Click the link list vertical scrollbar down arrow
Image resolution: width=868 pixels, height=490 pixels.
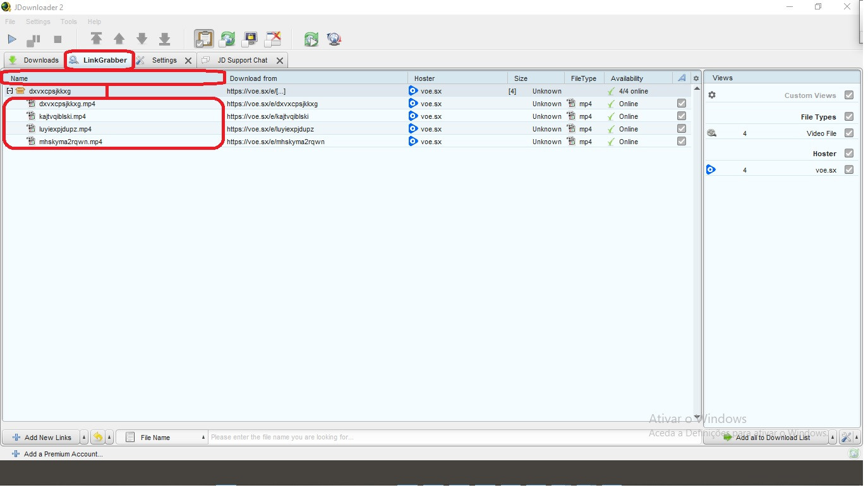point(697,417)
